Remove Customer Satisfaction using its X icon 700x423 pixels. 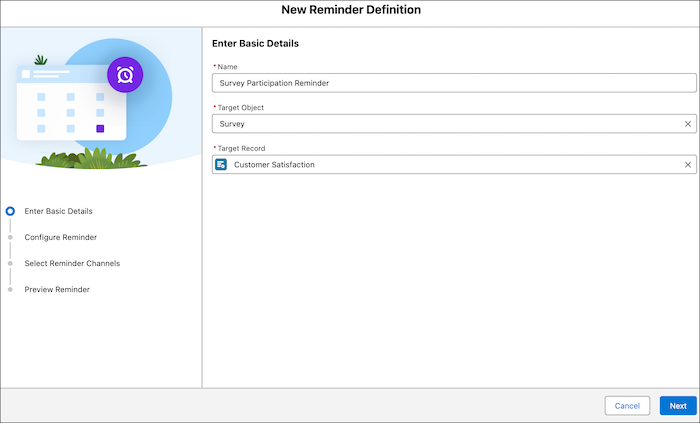point(687,164)
